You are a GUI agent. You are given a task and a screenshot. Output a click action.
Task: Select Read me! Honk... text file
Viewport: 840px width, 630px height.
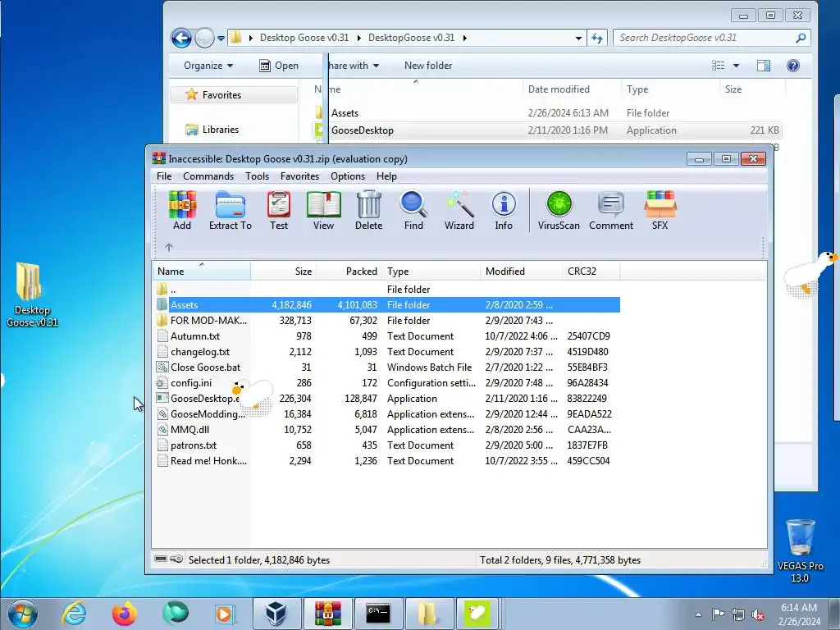pyautogui.click(x=387, y=461)
